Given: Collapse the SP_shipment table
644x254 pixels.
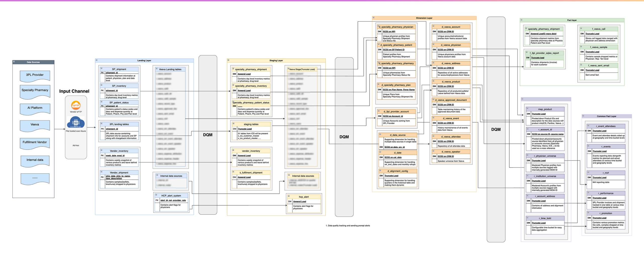Looking at the screenshot, I should (x=102, y=68).
